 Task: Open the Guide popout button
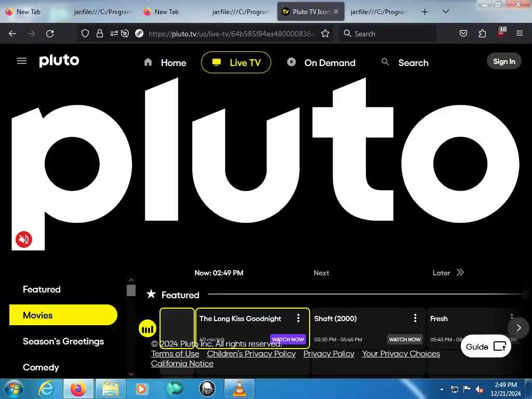tap(486, 347)
